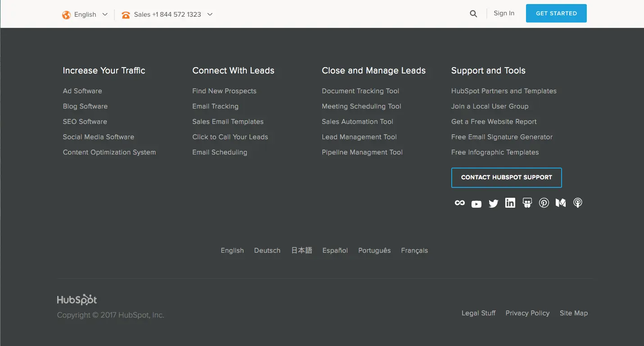Open HubSpot's YouTube channel icon
Image resolution: width=644 pixels, height=346 pixels.
point(476,204)
